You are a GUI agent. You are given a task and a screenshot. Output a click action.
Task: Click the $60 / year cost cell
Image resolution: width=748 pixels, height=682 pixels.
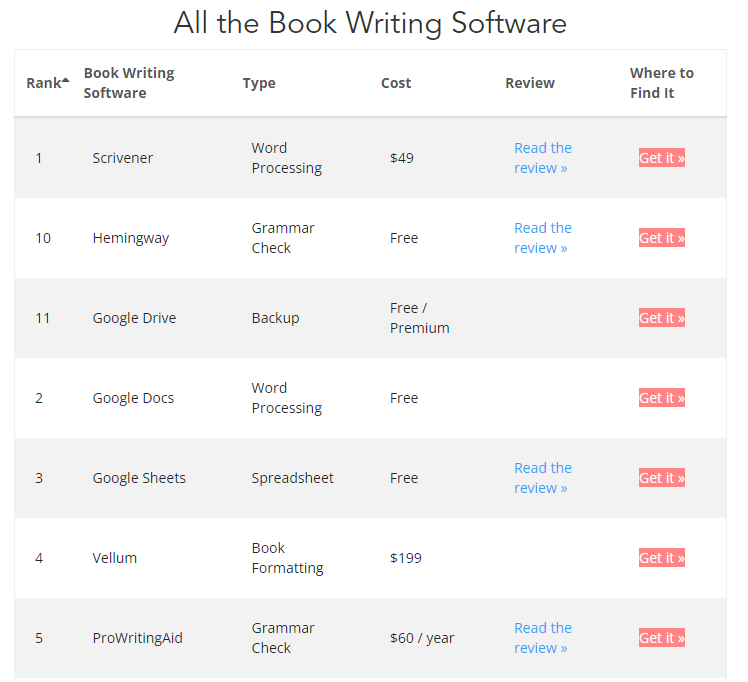(x=422, y=638)
